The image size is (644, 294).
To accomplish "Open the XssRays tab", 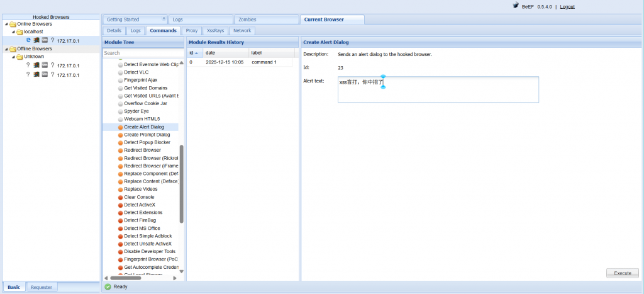I will coord(215,30).
